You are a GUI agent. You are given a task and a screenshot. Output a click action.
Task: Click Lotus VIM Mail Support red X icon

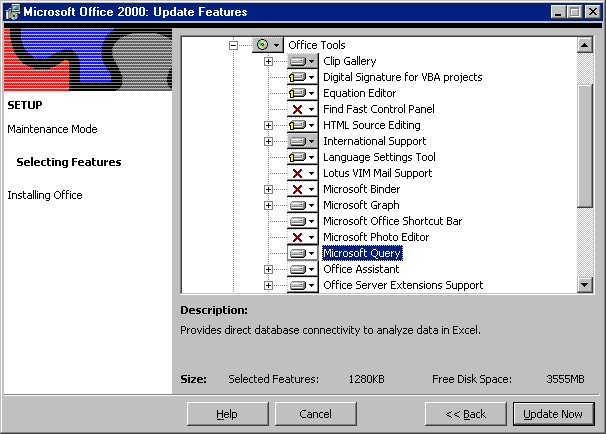click(303, 173)
